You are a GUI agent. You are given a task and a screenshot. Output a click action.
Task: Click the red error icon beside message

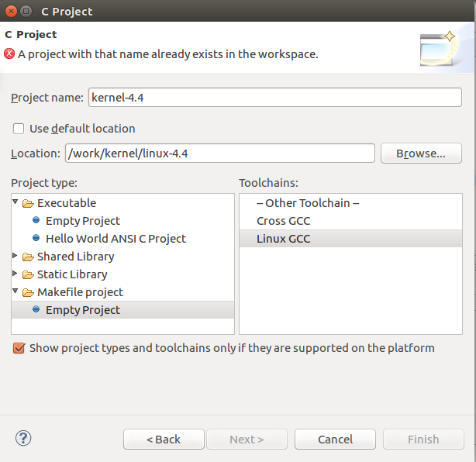click(x=9, y=53)
